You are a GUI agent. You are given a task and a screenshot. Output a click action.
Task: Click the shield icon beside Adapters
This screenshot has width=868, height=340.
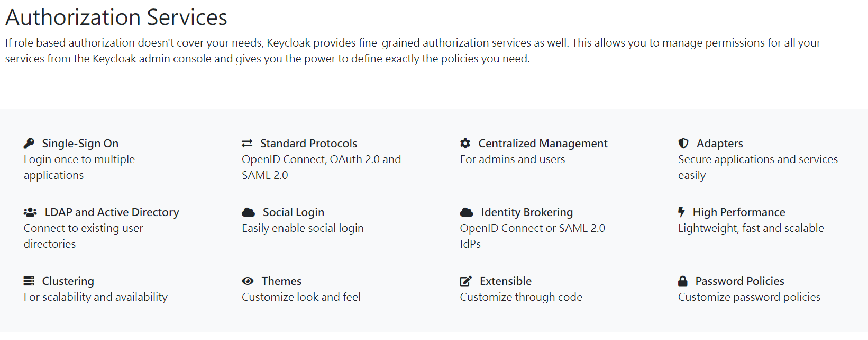pos(683,144)
